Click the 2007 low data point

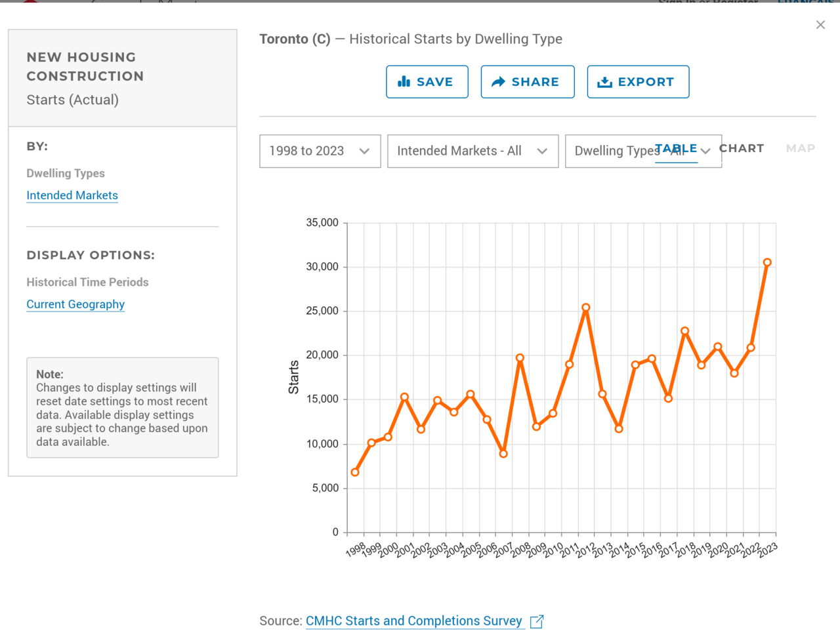pos(503,454)
